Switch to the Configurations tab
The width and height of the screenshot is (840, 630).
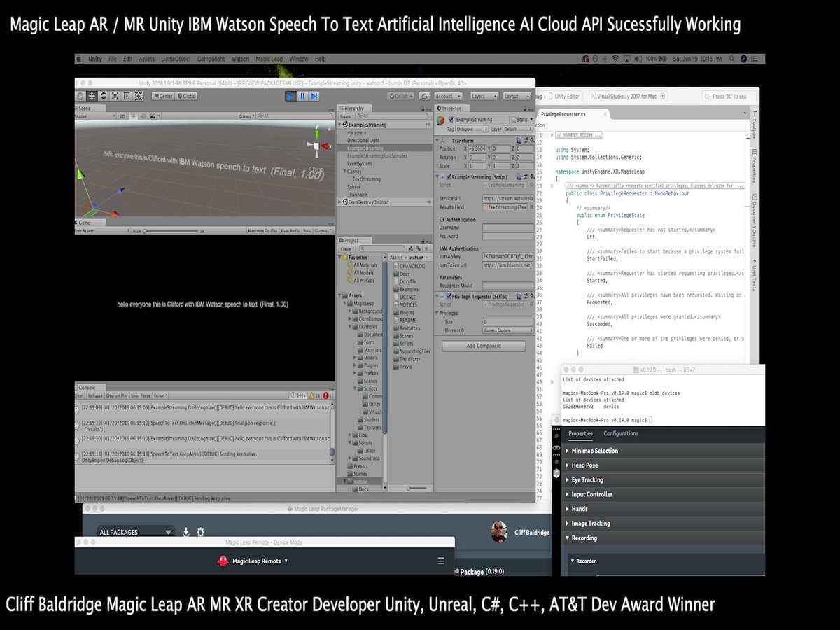click(x=621, y=433)
